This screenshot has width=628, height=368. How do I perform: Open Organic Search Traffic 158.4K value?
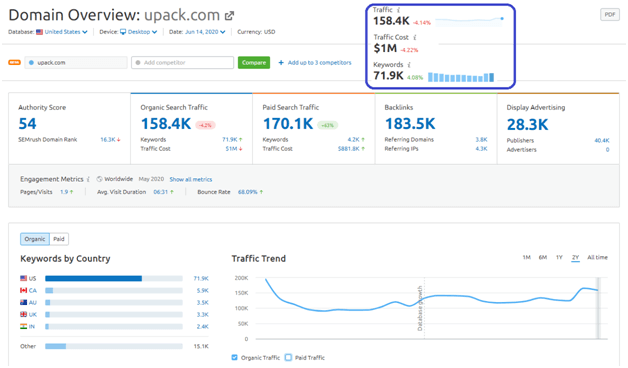click(166, 124)
